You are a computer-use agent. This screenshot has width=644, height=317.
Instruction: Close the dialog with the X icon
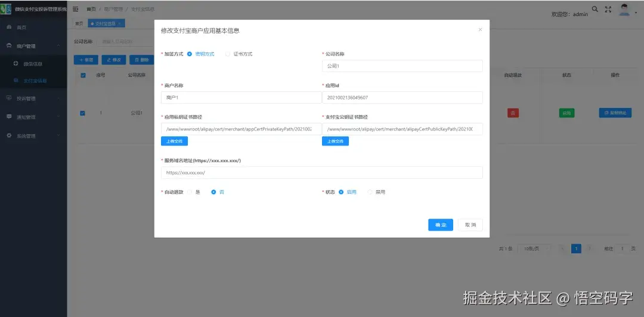click(x=480, y=30)
